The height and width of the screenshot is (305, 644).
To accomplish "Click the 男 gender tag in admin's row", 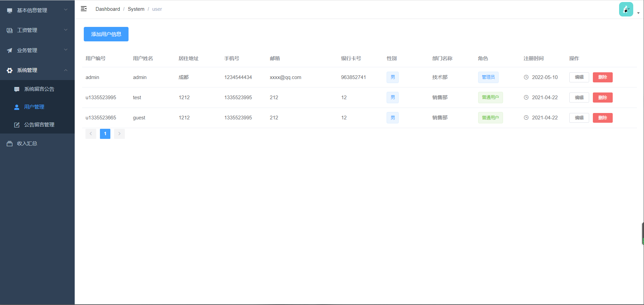I will (x=393, y=77).
